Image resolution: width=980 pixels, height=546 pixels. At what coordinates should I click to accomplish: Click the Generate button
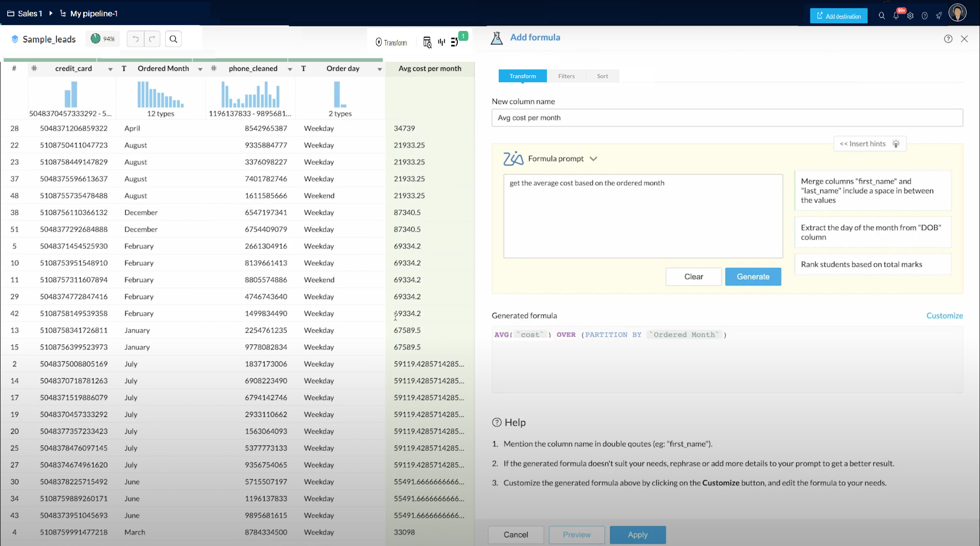[753, 276]
